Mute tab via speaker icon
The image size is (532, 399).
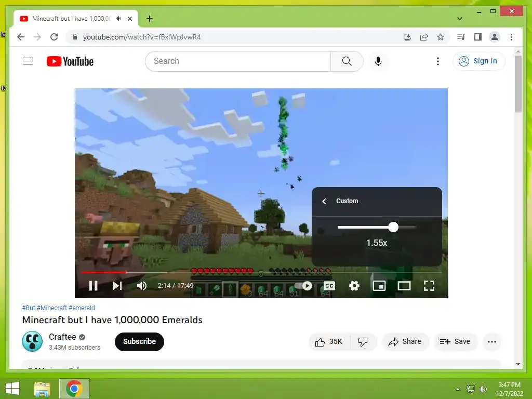118,19
